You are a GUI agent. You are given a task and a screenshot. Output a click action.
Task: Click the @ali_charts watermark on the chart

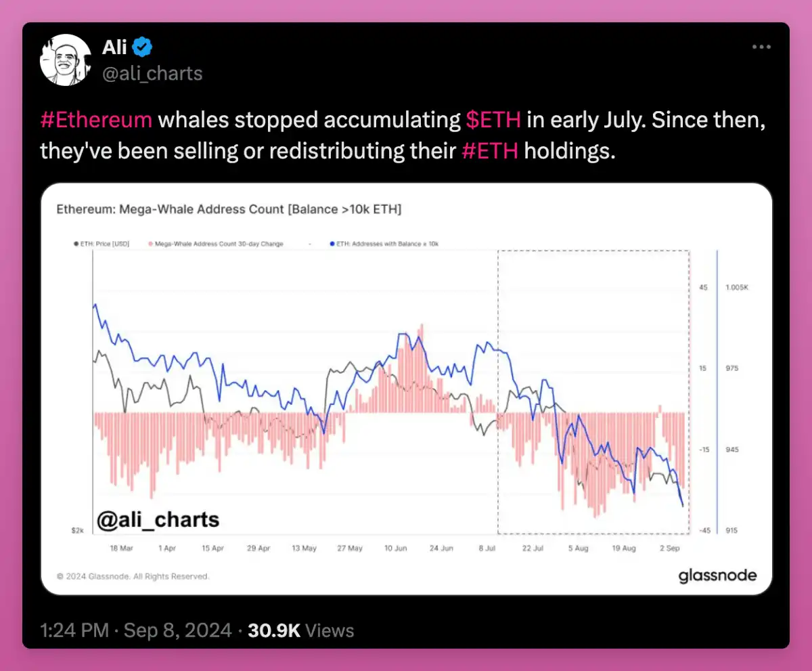[x=158, y=519]
